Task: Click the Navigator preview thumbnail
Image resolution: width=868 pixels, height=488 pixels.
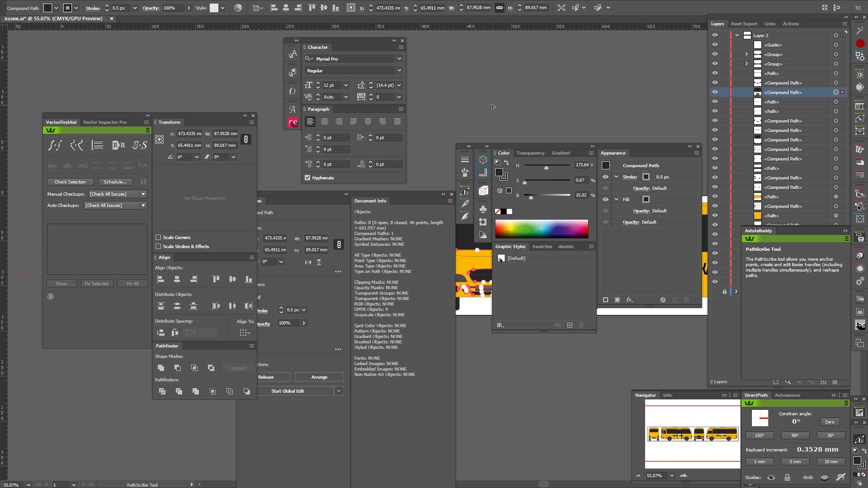Action: pyautogui.click(x=692, y=434)
